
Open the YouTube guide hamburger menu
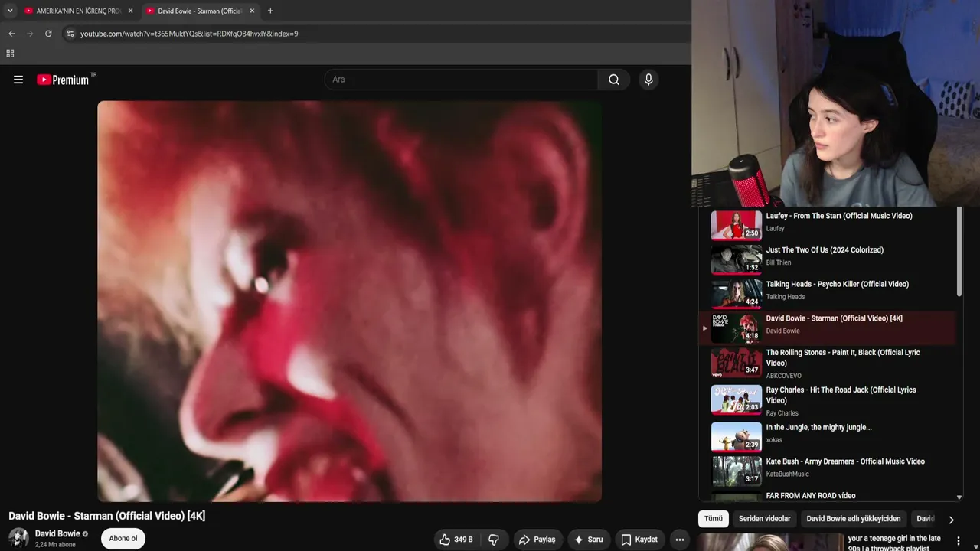click(18, 80)
